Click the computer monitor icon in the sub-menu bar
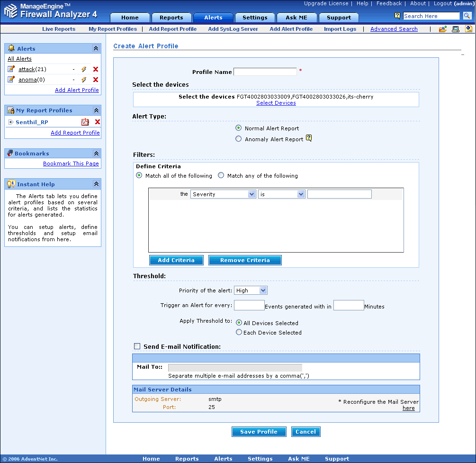This screenshot has width=476, height=463. click(x=456, y=29)
